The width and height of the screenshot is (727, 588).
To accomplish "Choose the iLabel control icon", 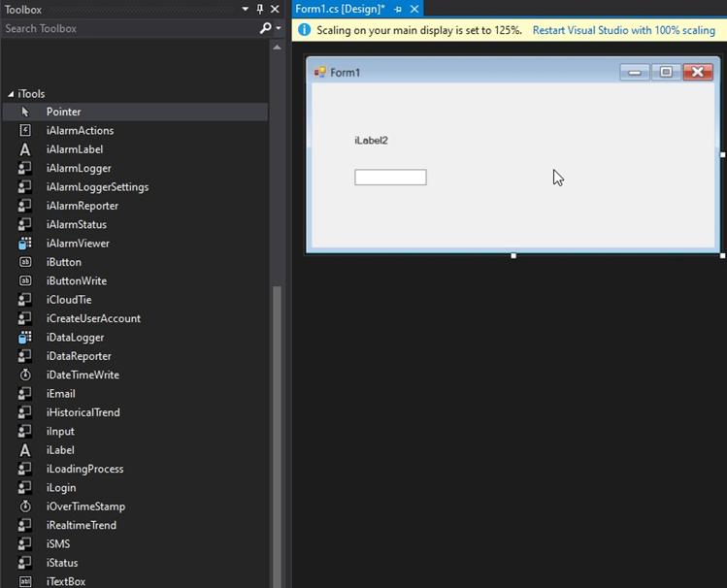I will click(25, 450).
